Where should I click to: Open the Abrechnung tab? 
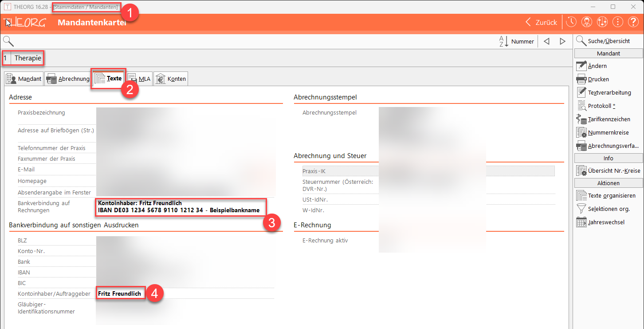pos(68,79)
